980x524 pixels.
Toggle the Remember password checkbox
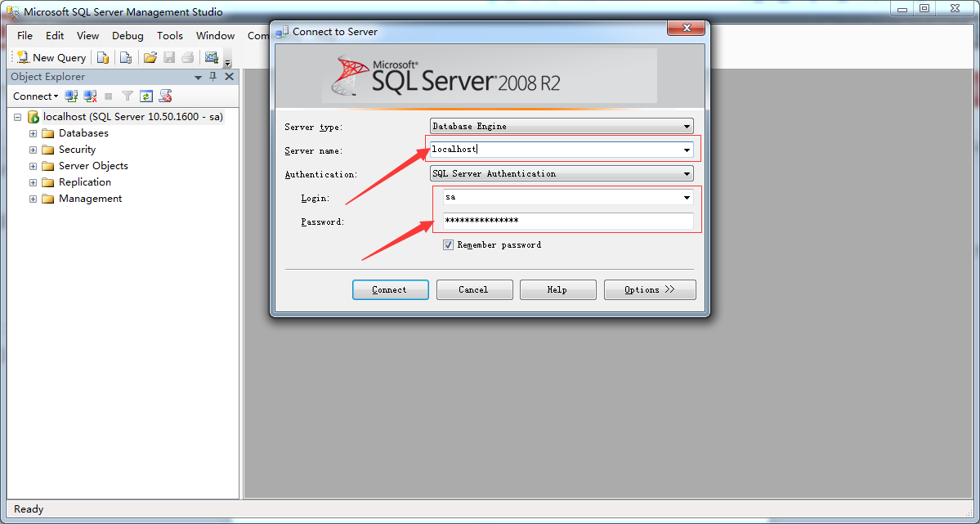pyautogui.click(x=448, y=245)
